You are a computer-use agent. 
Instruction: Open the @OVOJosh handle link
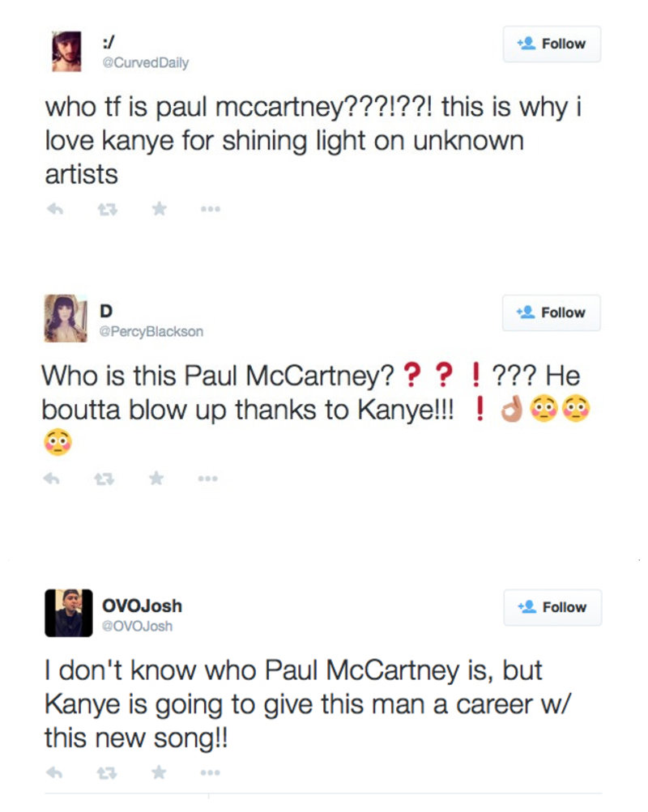click(138, 626)
